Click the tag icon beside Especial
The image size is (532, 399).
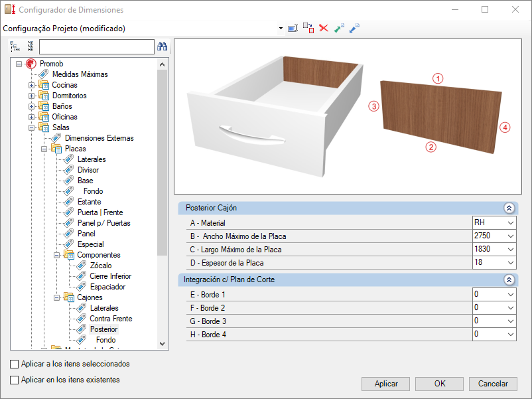(x=69, y=244)
